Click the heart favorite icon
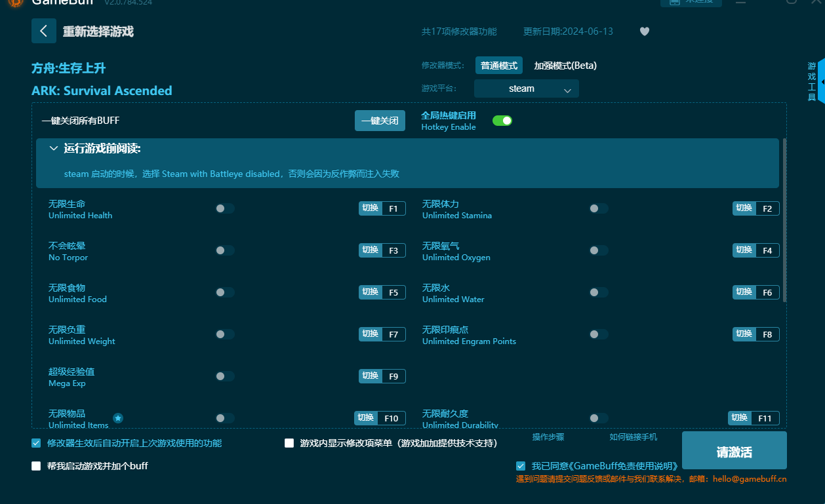Screen dimensions: 825x504 coord(644,31)
